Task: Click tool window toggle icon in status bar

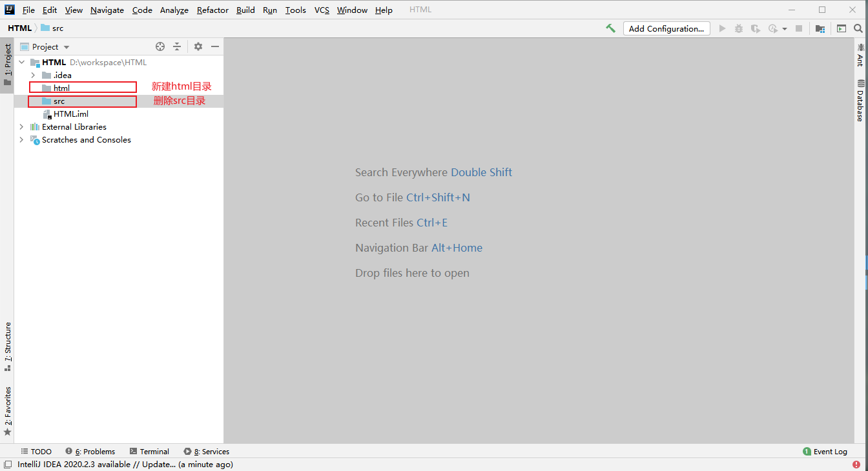Action: point(7,464)
